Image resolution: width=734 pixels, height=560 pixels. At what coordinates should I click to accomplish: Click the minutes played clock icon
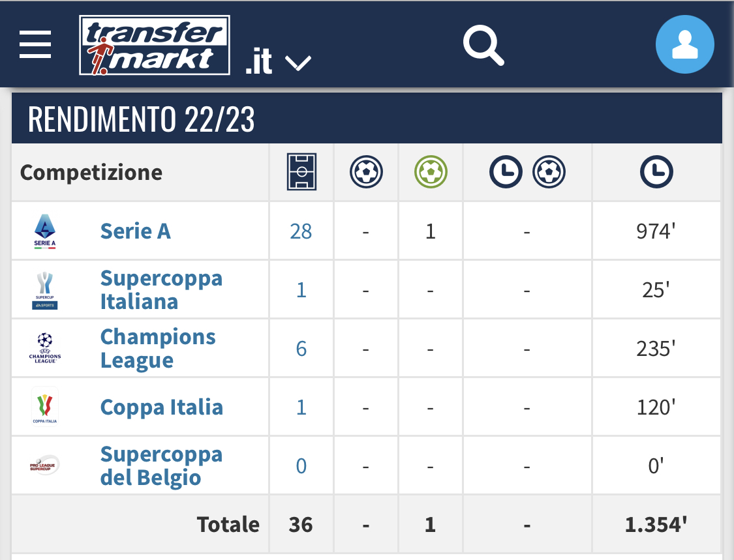(x=656, y=172)
